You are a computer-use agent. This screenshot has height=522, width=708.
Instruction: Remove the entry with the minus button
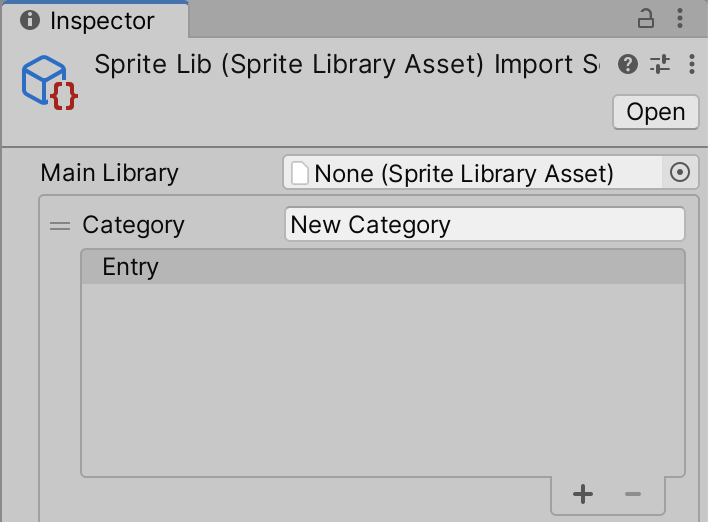632,494
